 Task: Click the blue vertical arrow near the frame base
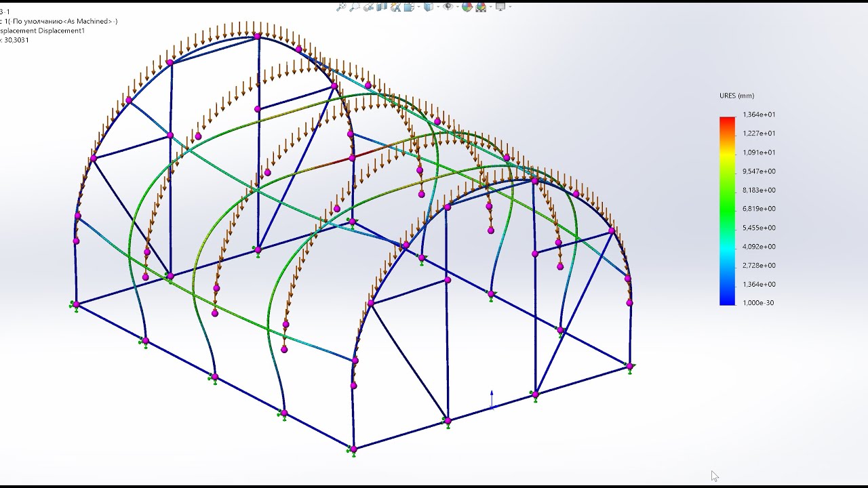pos(492,400)
